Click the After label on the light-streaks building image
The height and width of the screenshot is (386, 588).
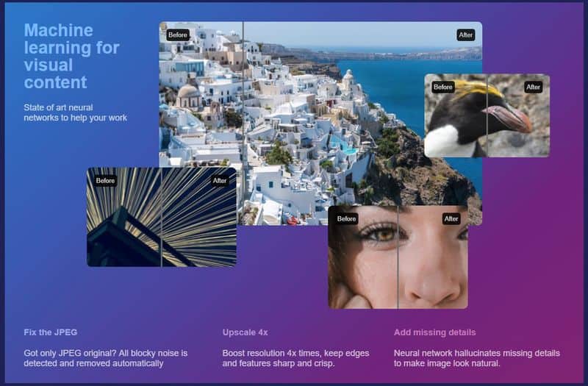(220, 181)
